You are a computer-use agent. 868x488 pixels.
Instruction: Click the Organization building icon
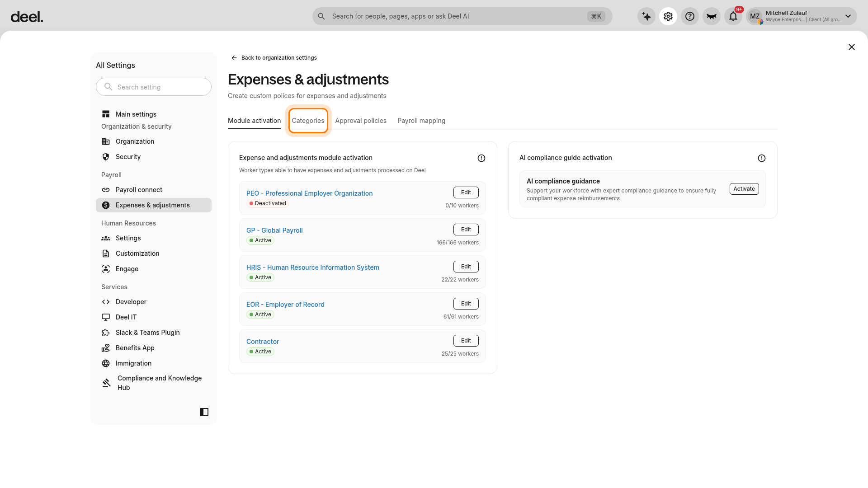pyautogui.click(x=106, y=141)
